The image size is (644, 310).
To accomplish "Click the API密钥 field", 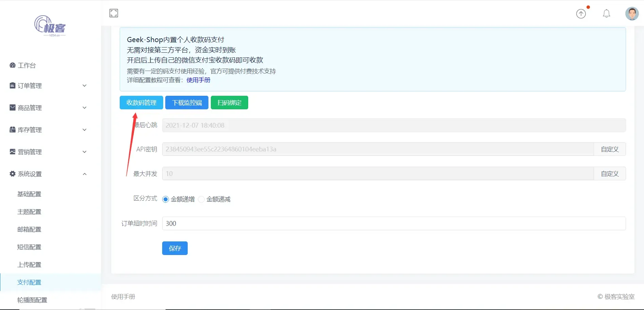I will pyautogui.click(x=378, y=149).
